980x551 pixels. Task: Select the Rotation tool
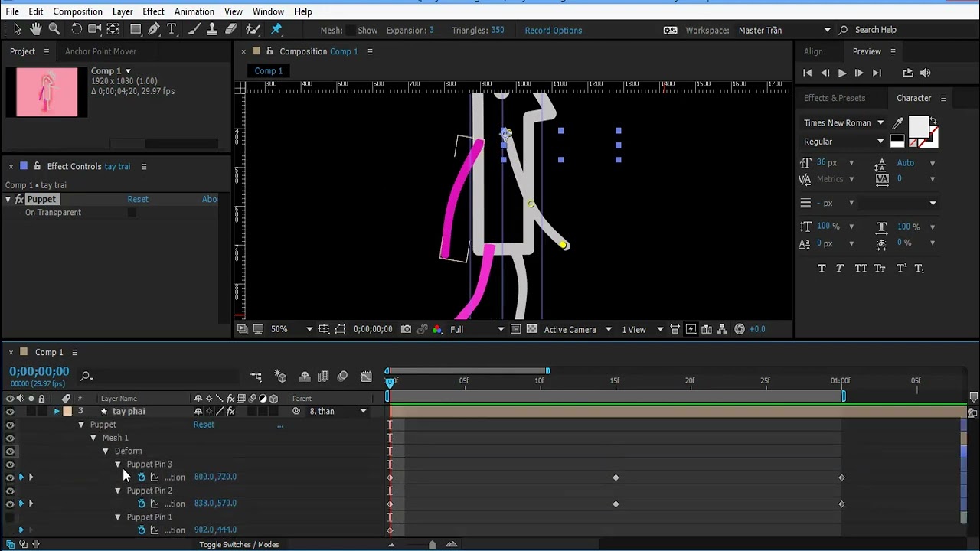pyautogui.click(x=77, y=29)
